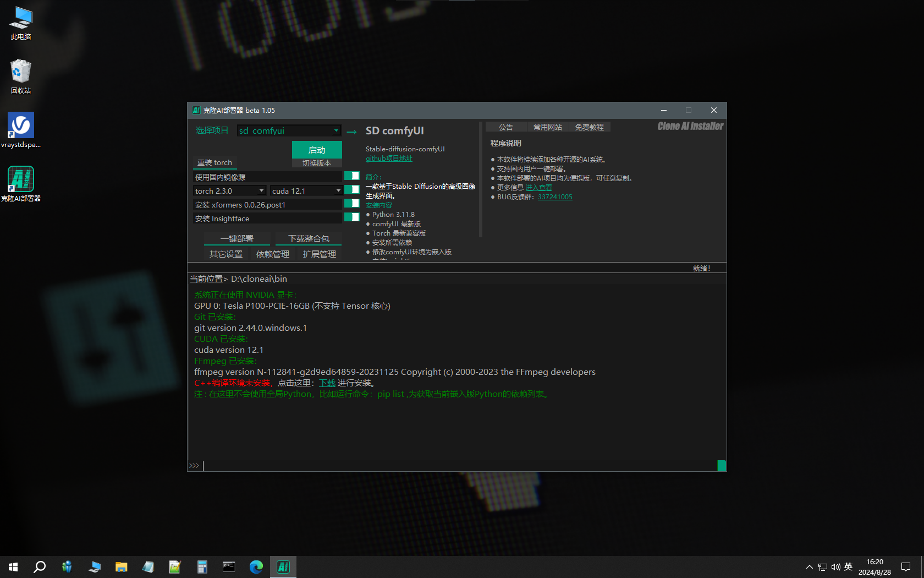Open the 此电脑 desktop icon

[21, 23]
